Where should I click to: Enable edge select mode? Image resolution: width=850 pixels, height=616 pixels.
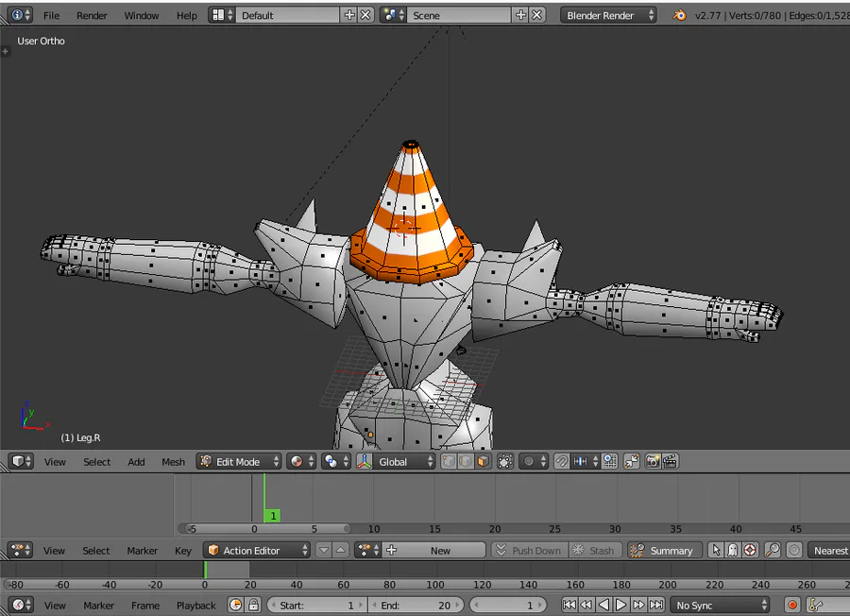click(466, 461)
